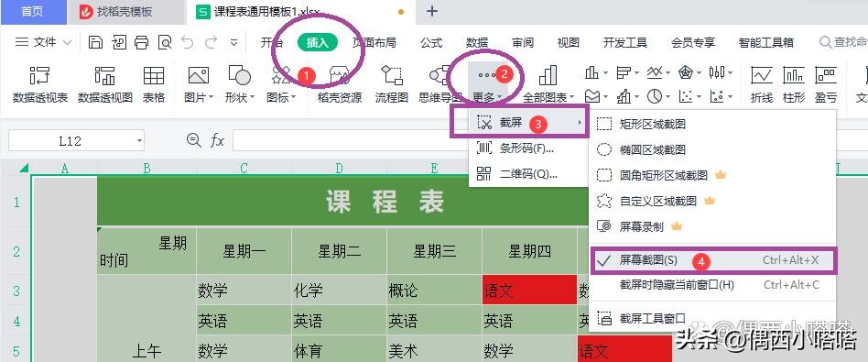Click the column chart icon

(592, 72)
